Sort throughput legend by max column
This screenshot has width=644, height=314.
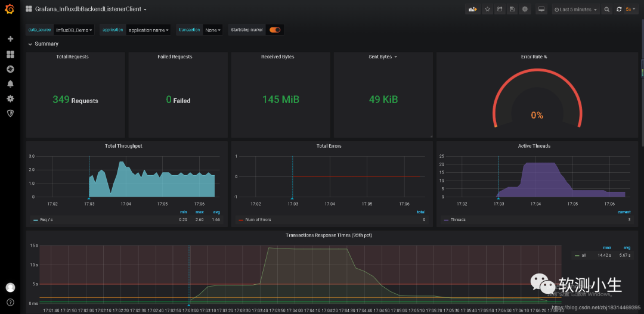pos(200,212)
